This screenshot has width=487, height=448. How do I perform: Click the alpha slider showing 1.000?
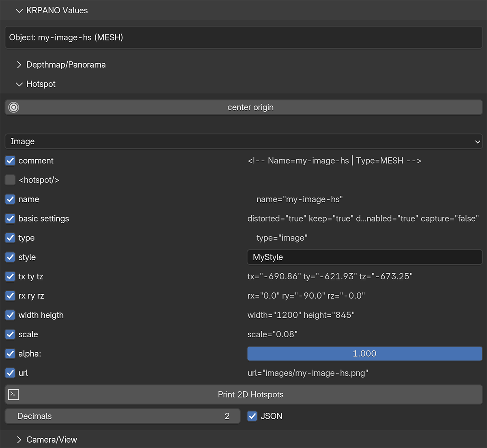point(364,354)
